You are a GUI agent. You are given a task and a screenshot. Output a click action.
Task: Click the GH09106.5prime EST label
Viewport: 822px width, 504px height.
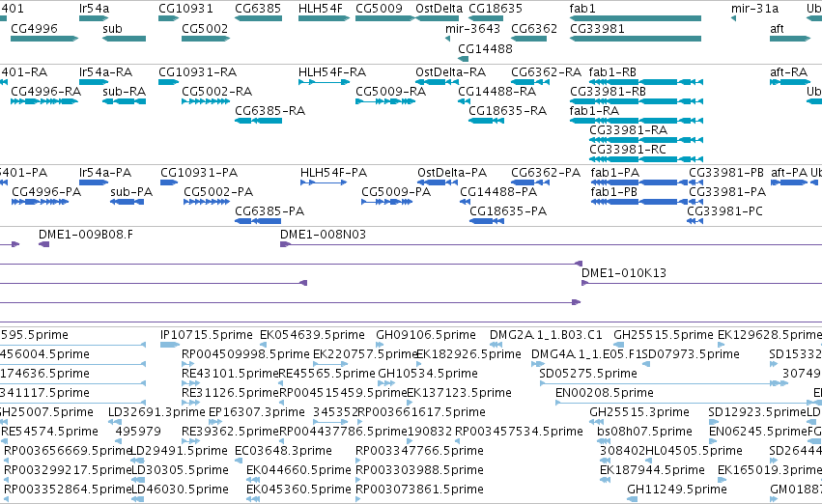pos(426,335)
